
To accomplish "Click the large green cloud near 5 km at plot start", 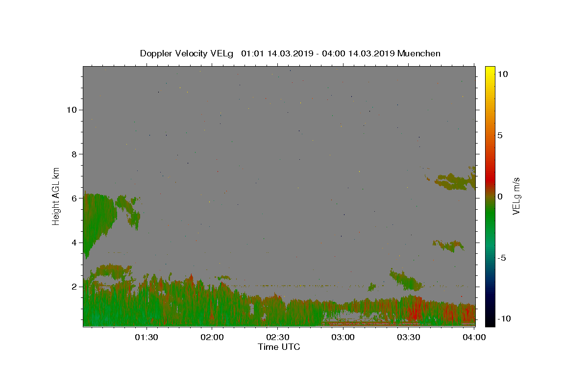I will click(x=98, y=220).
